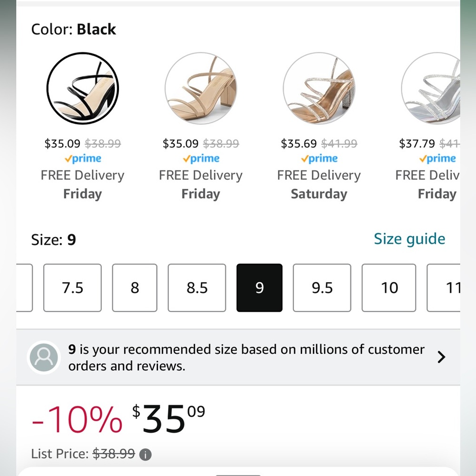Expand recommended size details chevron arrow
Image resolution: width=476 pixels, height=476 pixels.
(x=441, y=357)
